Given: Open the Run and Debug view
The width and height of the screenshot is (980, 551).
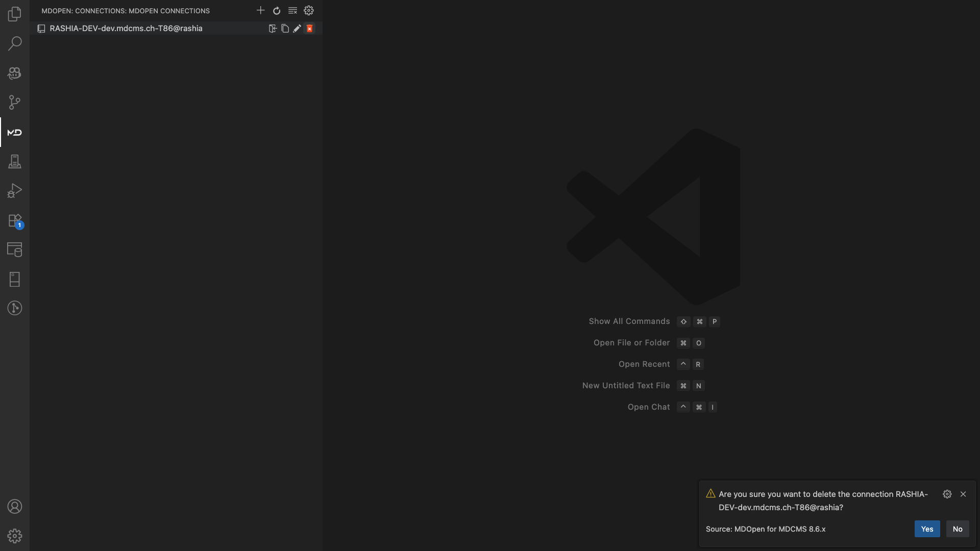Looking at the screenshot, I should [x=15, y=191].
